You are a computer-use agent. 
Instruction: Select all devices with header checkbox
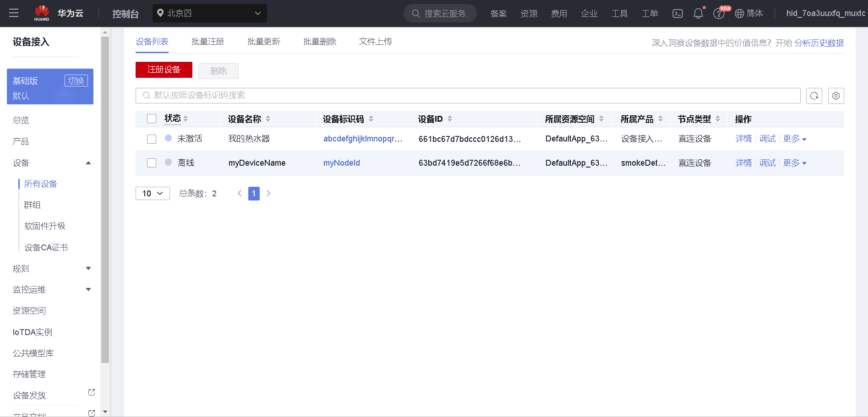point(152,119)
